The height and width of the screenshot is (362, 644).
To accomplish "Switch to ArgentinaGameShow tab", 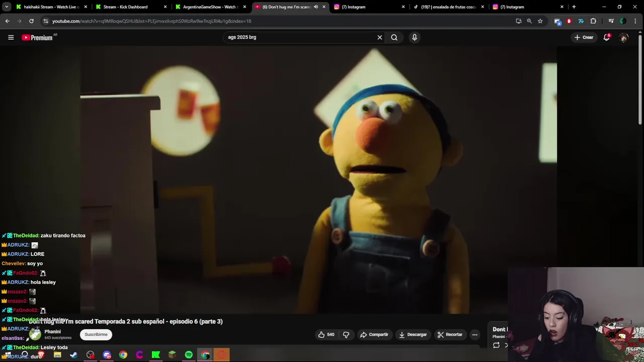I will (210, 7).
